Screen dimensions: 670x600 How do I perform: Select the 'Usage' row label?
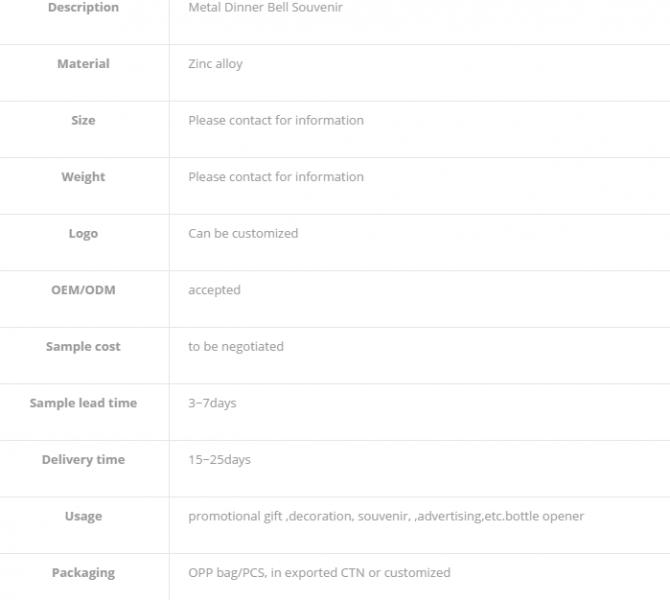tap(83, 517)
